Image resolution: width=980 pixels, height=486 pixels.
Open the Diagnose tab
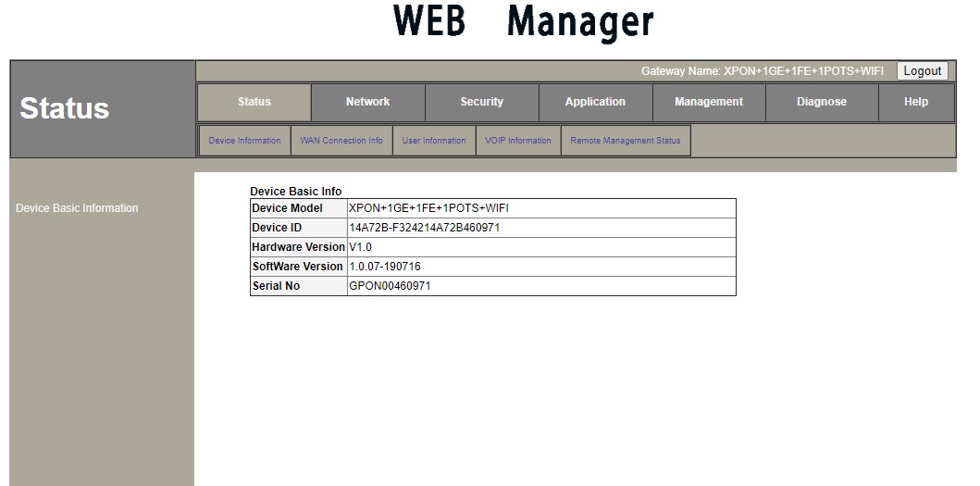pos(822,102)
